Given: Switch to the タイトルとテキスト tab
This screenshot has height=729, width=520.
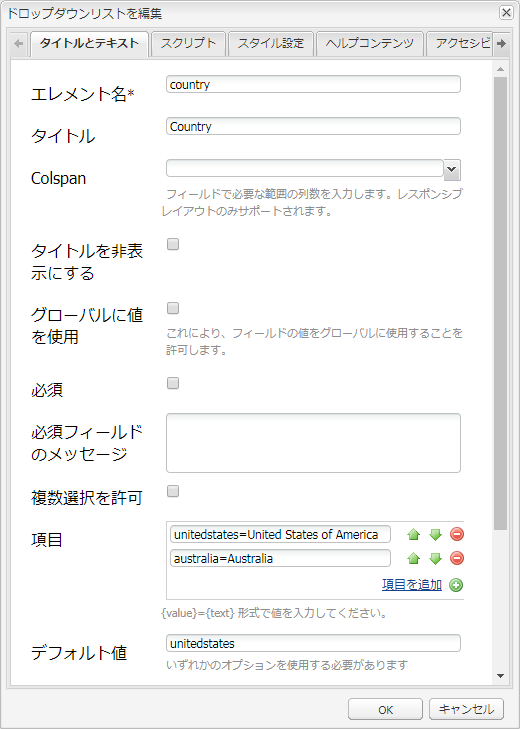Looking at the screenshot, I should [89, 44].
